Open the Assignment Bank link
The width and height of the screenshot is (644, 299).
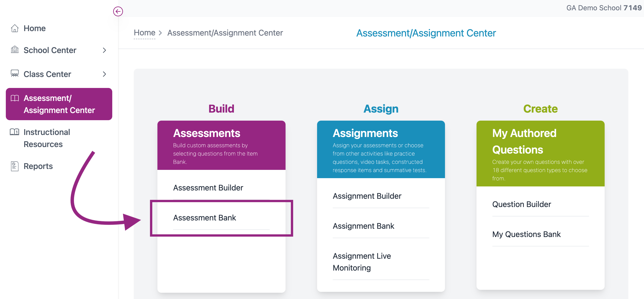[x=363, y=226]
